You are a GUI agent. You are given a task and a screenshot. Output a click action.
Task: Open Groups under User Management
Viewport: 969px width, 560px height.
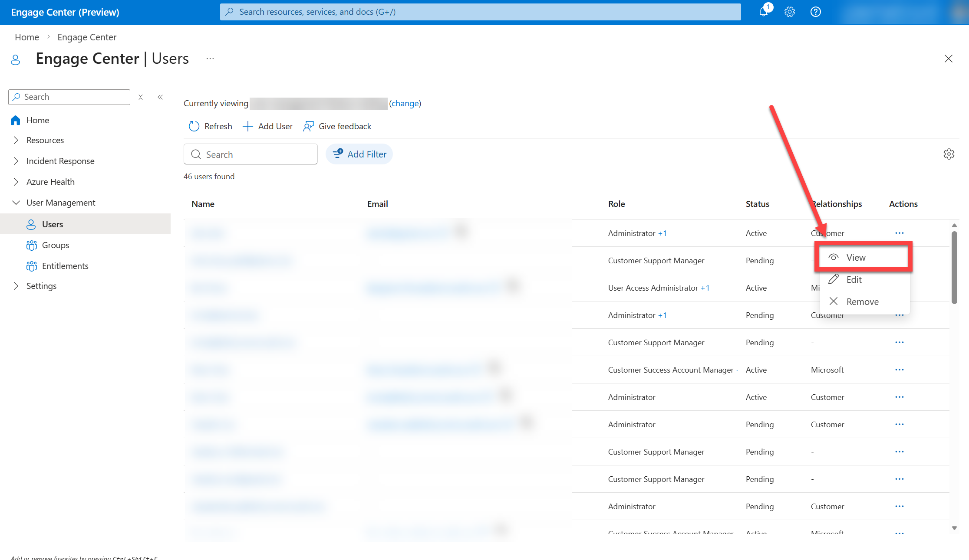point(56,245)
